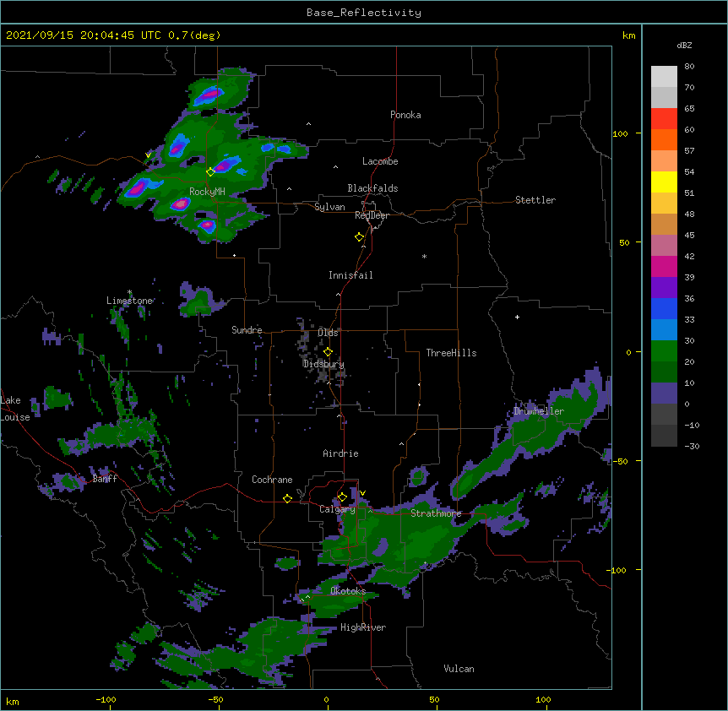Image resolution: width=728 pixels, height=711 pixels.
Task: Select the Ponoka city label
Action: [405, 115]
